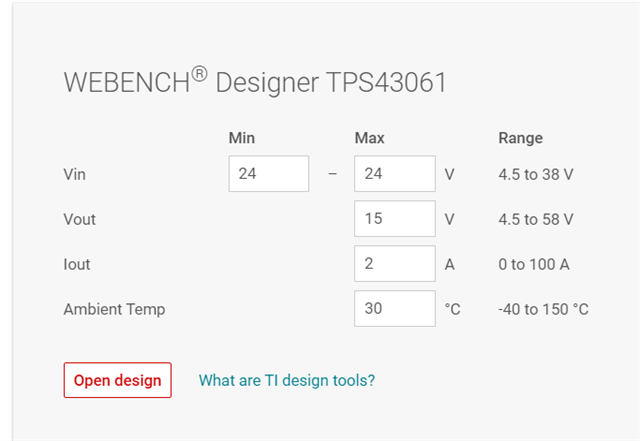The image size is (640, 441).
Task: Click the '-40 to 150 °C' range text
Action: pyautogui.click(x=543, y=309)
